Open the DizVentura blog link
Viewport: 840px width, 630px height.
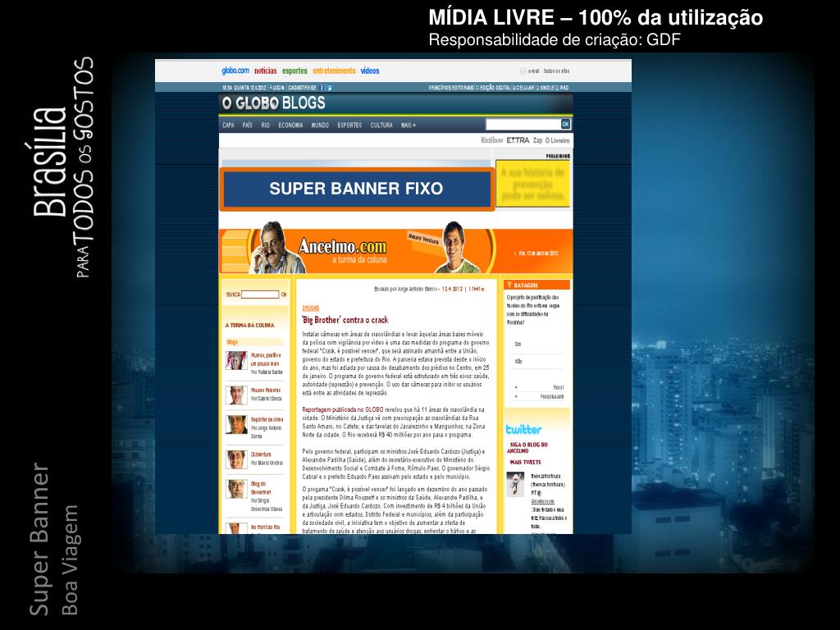261,454
